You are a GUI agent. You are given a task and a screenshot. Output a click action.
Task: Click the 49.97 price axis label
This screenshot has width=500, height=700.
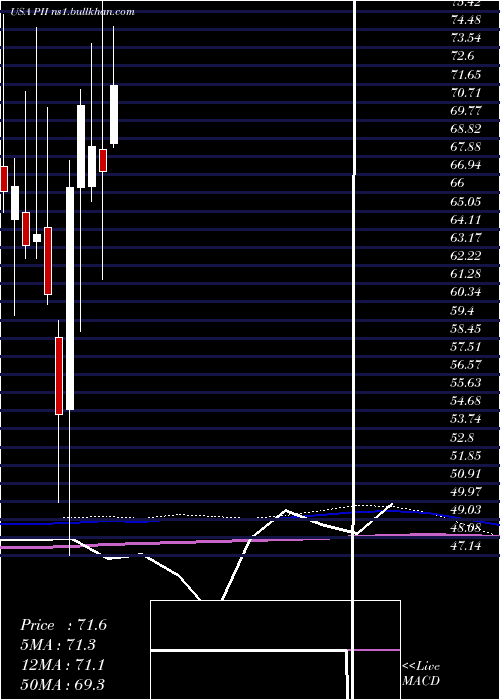click(466, 492)
